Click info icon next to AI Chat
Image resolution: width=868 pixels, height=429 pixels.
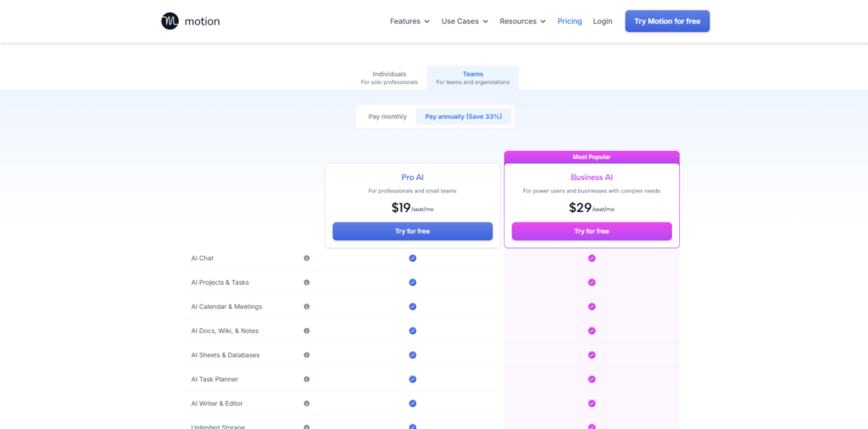307,258
